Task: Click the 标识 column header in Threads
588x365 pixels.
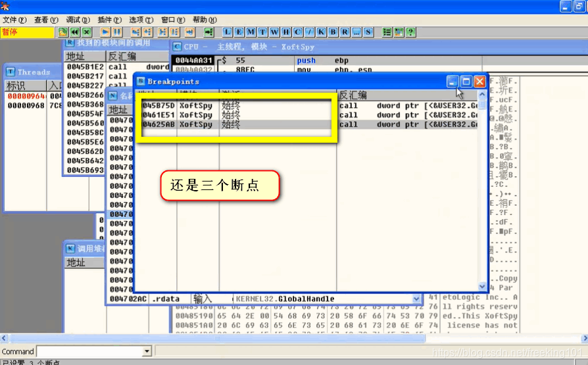Action: [x=26, y=86]
